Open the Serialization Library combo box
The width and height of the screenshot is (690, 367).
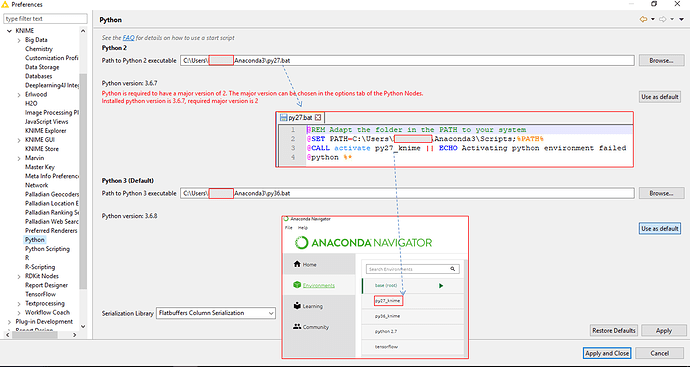pyautogui.click(x=216, y=313)
